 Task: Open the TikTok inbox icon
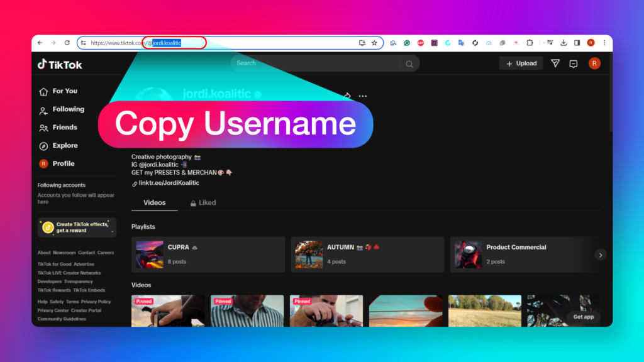click(x=574, y=63)
